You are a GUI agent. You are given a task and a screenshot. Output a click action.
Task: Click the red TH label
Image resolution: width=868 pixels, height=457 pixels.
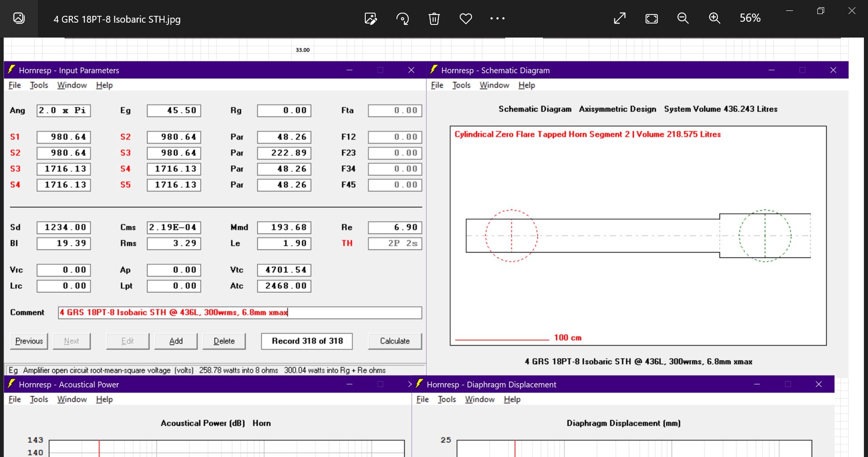pyautogui.click(x=347, y=243)
